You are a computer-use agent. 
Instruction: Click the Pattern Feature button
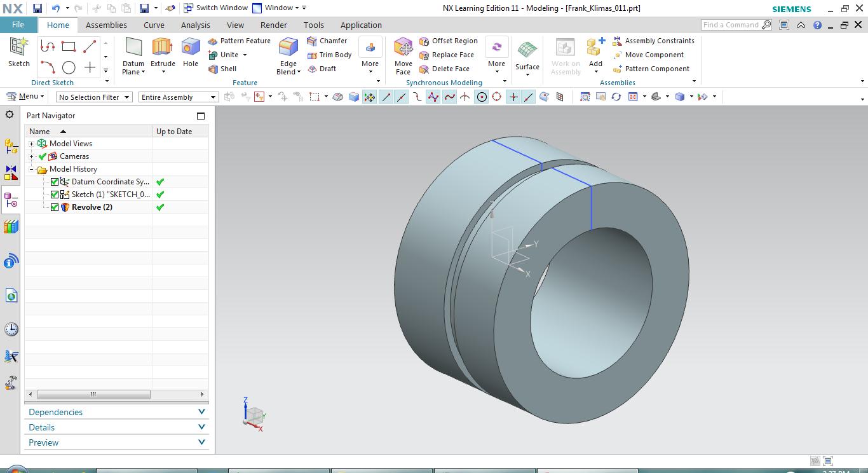[239, 41]
